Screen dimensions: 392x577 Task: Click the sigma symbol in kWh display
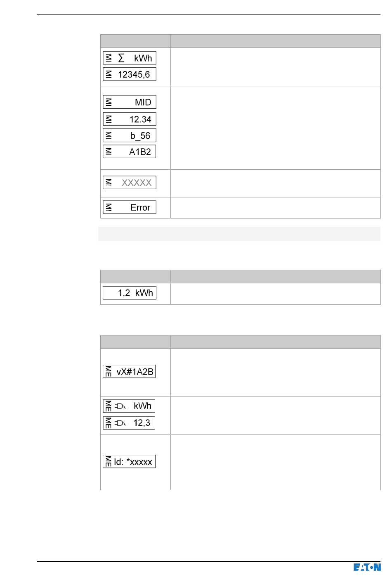[121, 58]
